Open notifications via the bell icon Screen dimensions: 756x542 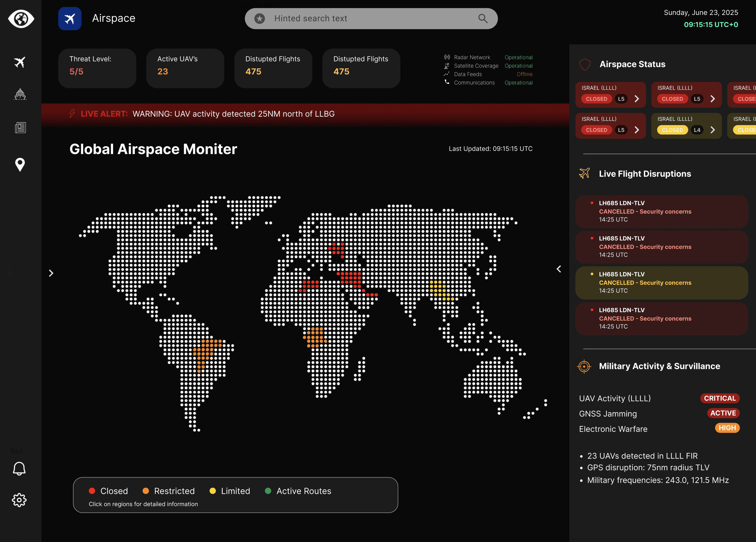point(19,469)
